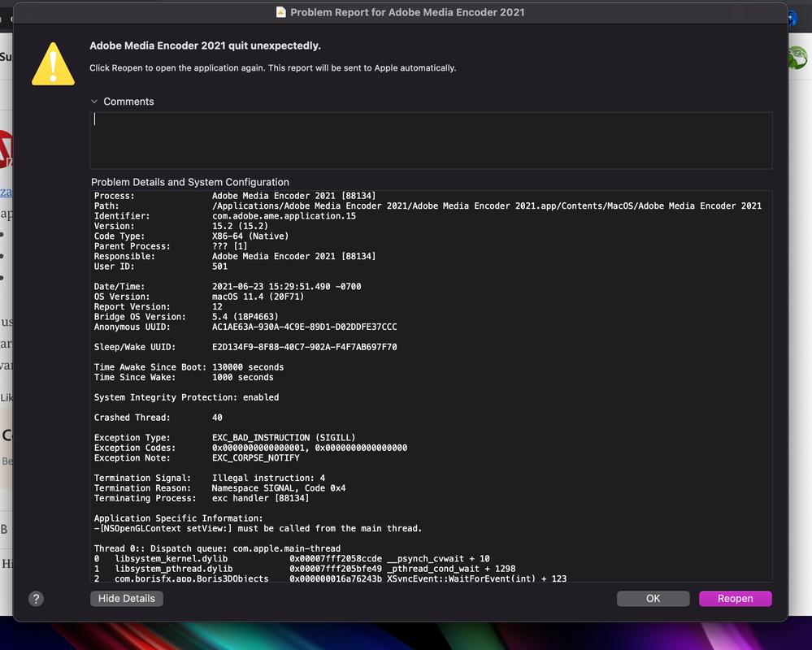Screen dimensions: 812x650
Task: Click Termination Signal Illegal instruction line
Action: pyautogui.click(x=209, y=479)
